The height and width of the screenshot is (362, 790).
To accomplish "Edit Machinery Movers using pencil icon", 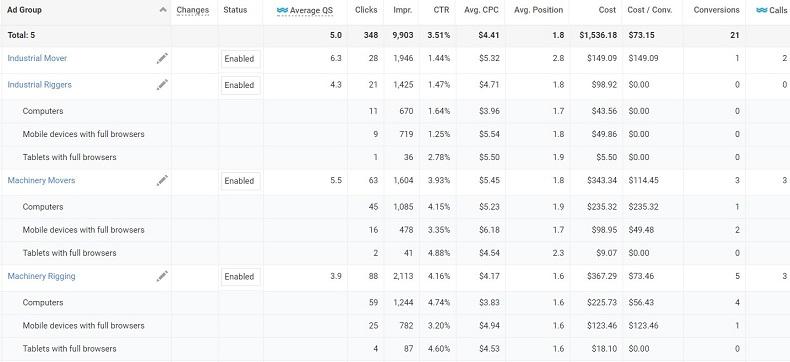I will [162, 180].
